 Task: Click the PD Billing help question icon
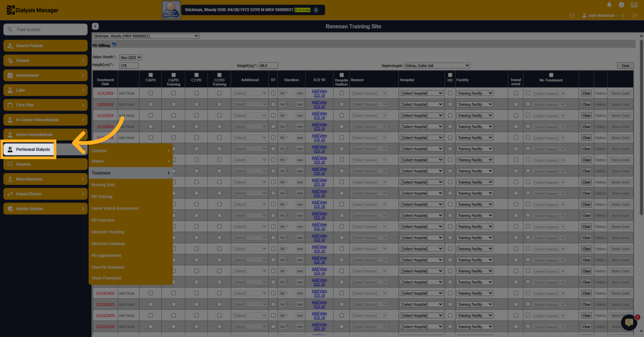tap(114, 44)
